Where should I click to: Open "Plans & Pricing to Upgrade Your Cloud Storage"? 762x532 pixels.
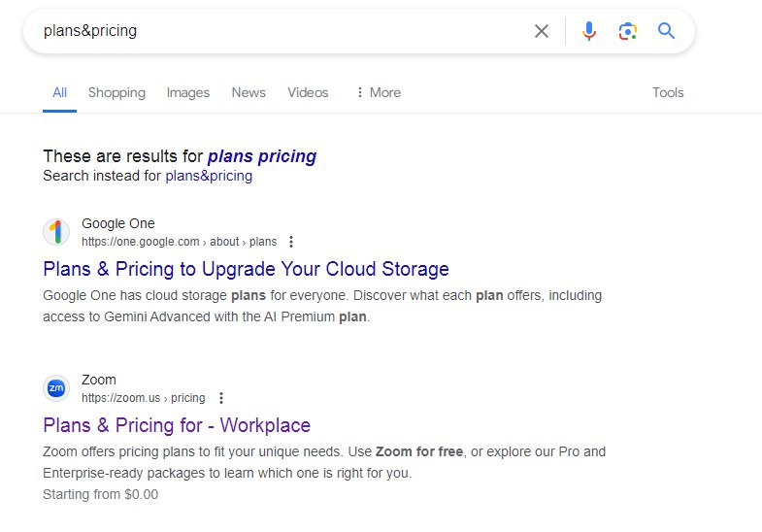[x=246, y=269]
